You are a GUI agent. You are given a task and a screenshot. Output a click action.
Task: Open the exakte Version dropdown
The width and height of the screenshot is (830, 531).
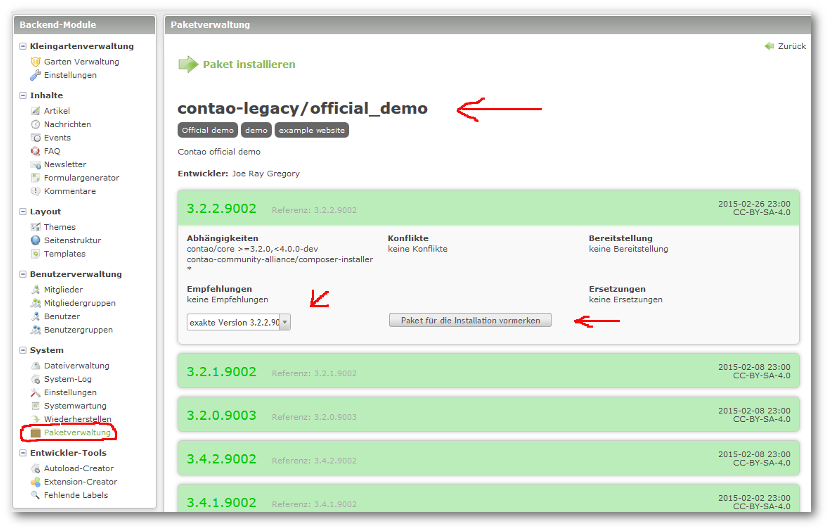point(239,322)
